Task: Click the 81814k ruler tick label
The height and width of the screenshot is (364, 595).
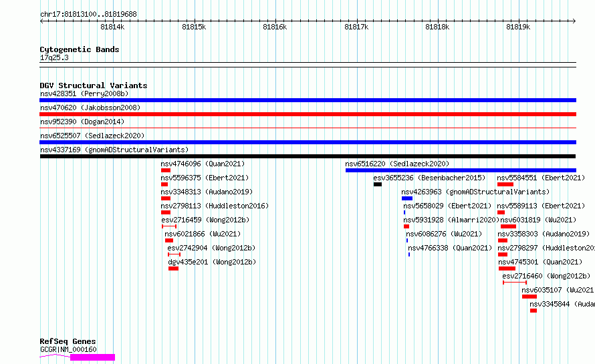Action: pyautogui.click(x=112, y=27)
